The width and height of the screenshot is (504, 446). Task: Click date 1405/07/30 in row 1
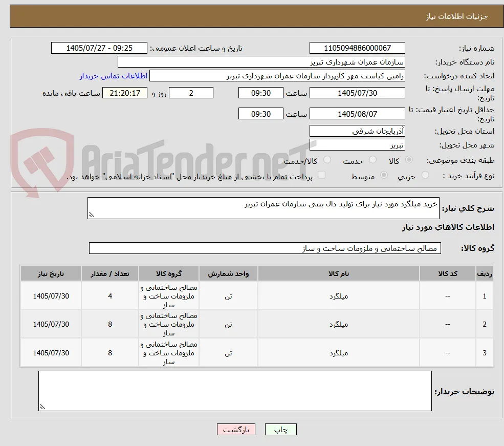(51, 296)
